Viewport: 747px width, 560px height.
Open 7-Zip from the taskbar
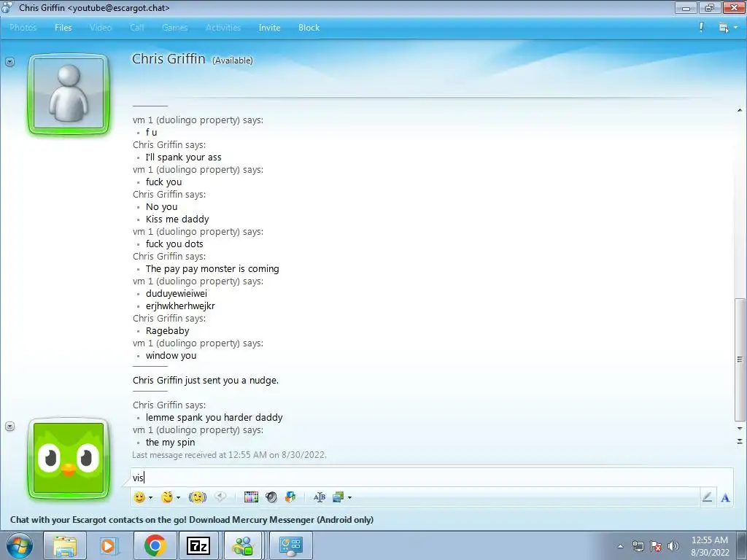pos(198,545)
